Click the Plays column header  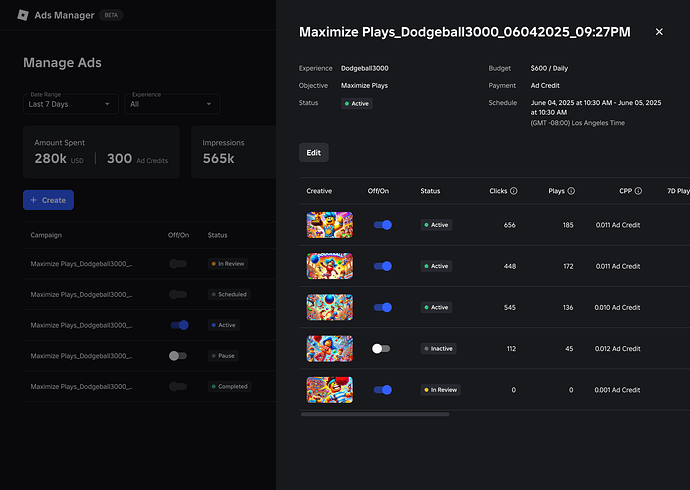point(556,191)
